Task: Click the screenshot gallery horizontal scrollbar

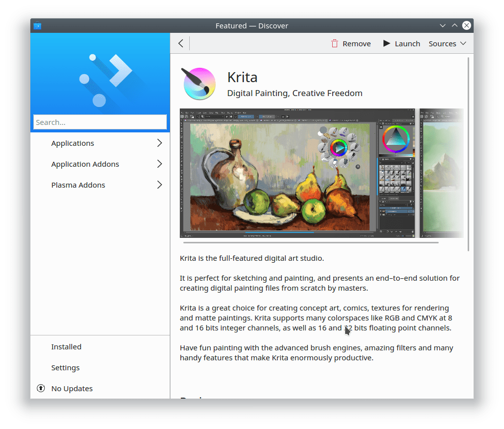Action: point(311,242)
